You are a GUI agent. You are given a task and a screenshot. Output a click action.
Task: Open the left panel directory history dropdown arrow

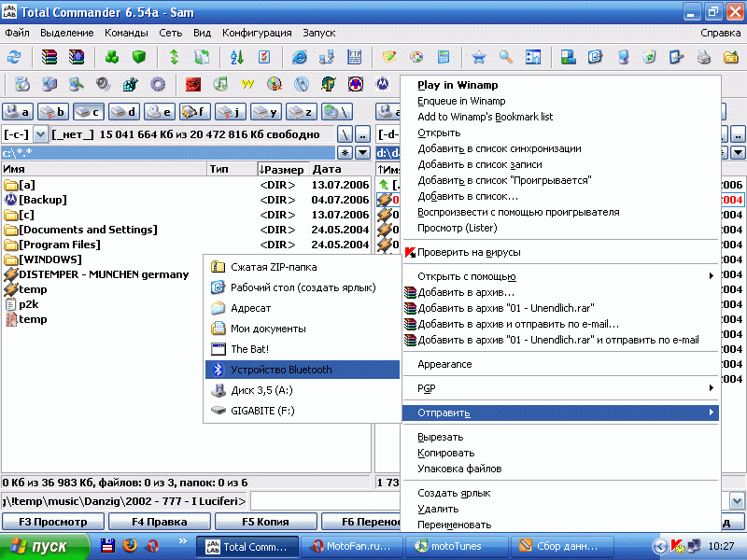363,153
